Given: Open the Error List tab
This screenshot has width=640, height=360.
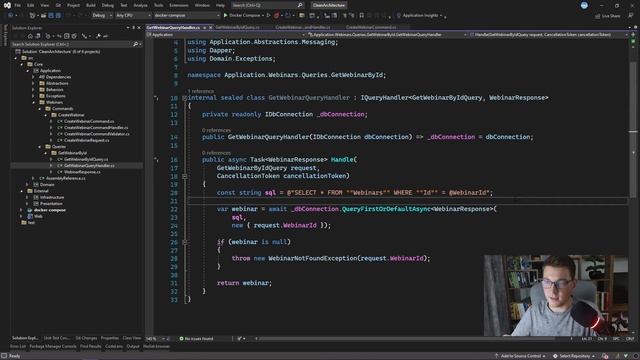Looking at the screenshot, I should 18,346.
